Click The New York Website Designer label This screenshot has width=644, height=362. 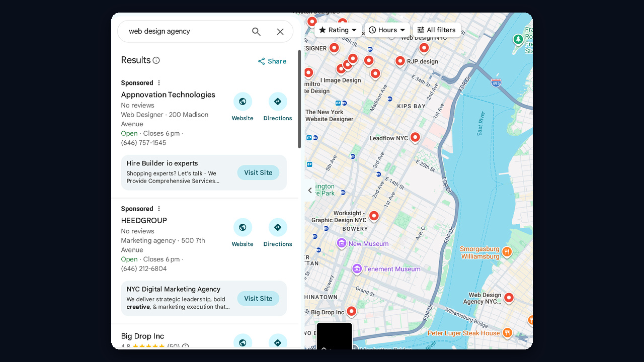coord(330,116)
